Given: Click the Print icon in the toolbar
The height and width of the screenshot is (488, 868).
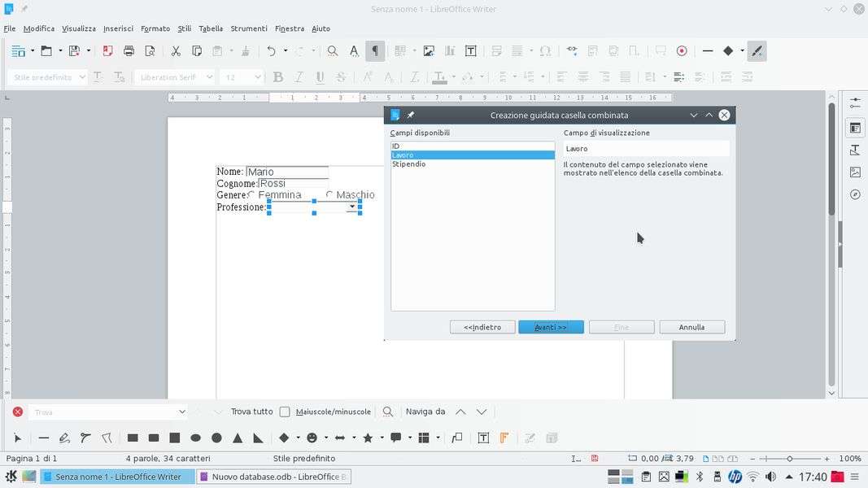Looking at the screenshot, I should pyautogui.click(x=129, y=50).
